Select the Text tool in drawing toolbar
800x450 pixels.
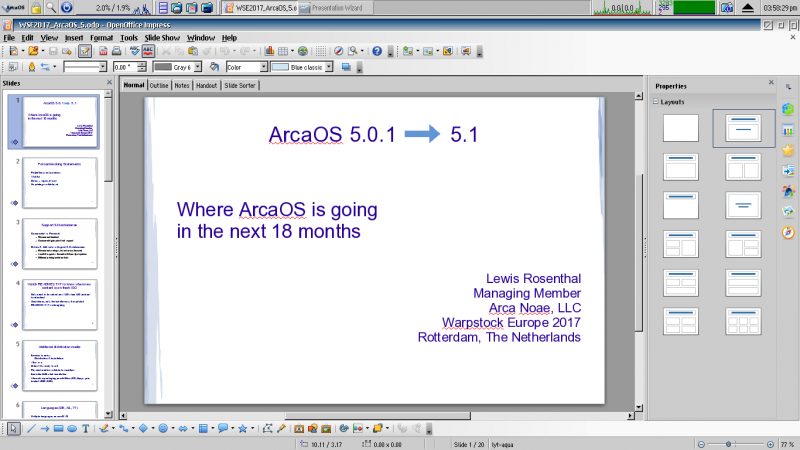point(87,428)
